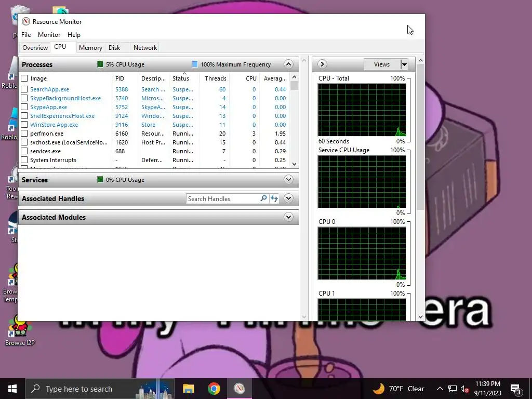Click the Processes list scroll-down arrow
This screenshot has height=399, width=532.
(294, 164)
